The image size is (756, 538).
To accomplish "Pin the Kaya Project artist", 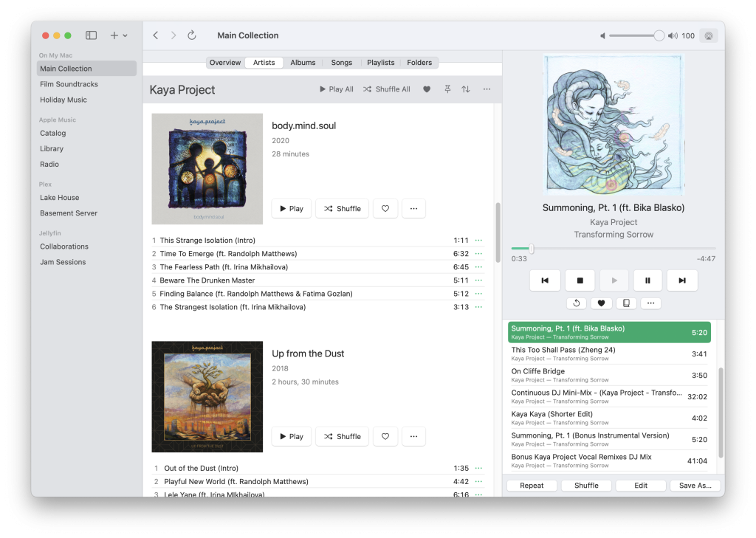I will pos(447,89).
